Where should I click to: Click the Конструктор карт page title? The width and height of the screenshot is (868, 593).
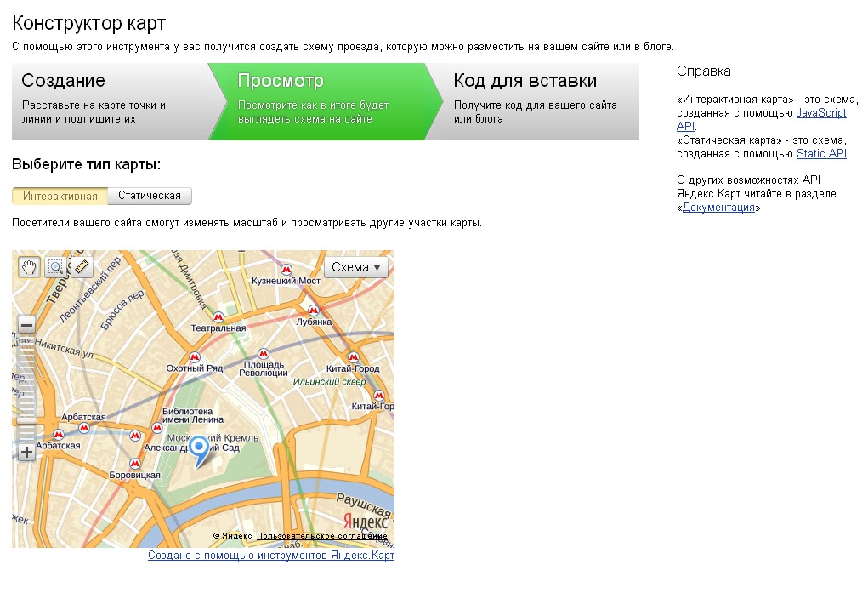tap(89, 23)
